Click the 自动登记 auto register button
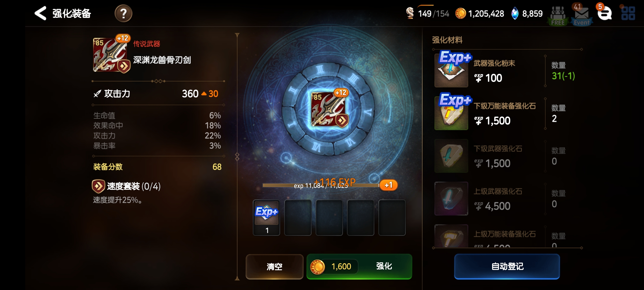The height and width of the screenshot is (290, 644). [x=507, y=266]
